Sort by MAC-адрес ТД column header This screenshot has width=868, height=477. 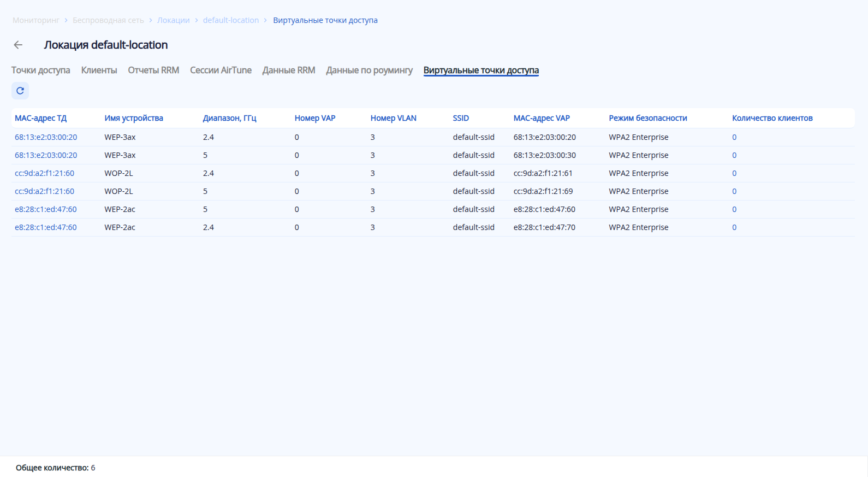pyautogui.click(x=41, y=118)
